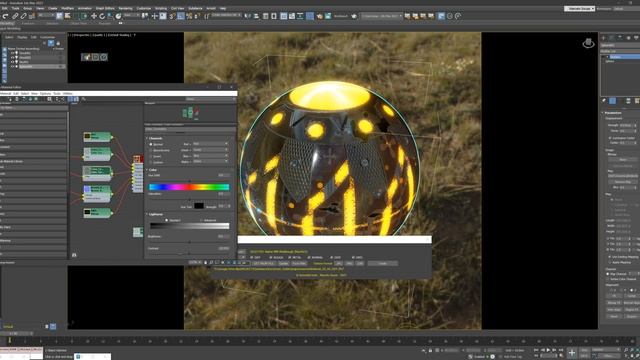This screenshot has width=640, height=360.
Task: Choose the Standard lightness radio button
Action: click(167, 220)
